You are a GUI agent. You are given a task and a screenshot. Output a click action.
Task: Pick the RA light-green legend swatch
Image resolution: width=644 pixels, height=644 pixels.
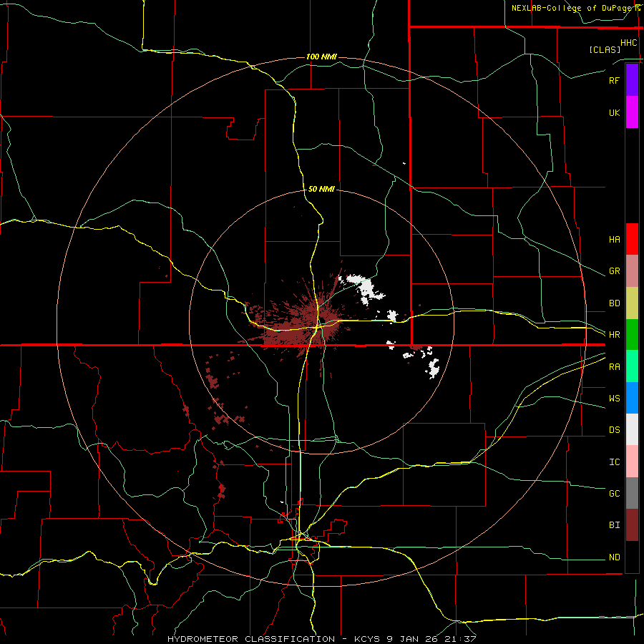click(x=632, y=366)
